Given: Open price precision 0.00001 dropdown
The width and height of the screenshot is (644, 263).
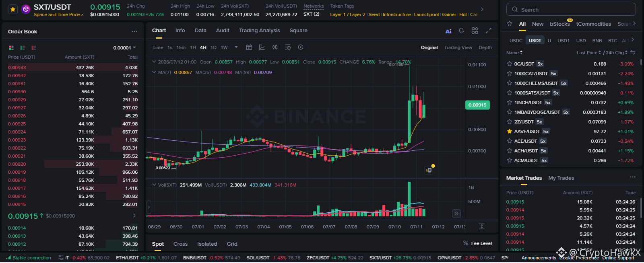Looking at the screenshot, I should (x=124, y=47).
